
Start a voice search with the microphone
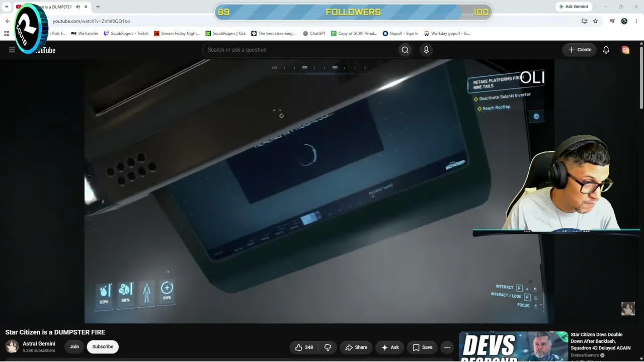click(426, 50)
